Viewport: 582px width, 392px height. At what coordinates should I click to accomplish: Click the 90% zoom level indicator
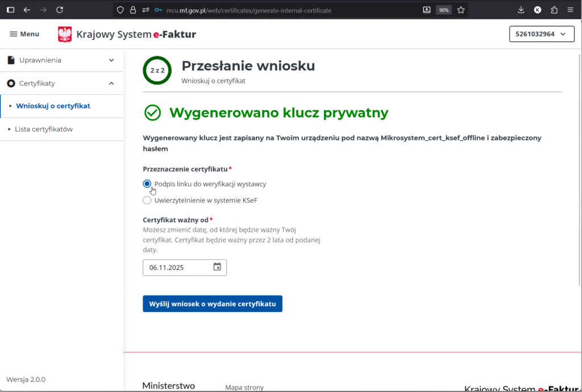[443, 10]
